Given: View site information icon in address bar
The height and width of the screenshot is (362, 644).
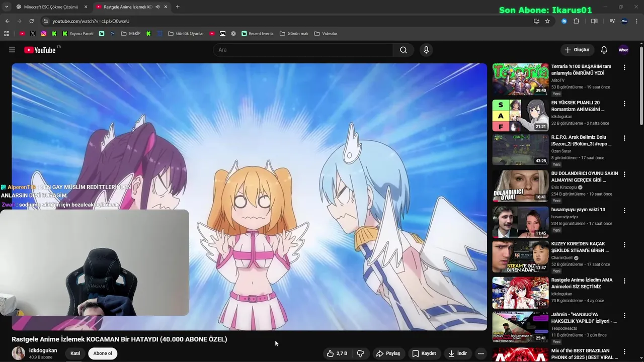Looking at the screenshot, I should click(x=46, y=21).
